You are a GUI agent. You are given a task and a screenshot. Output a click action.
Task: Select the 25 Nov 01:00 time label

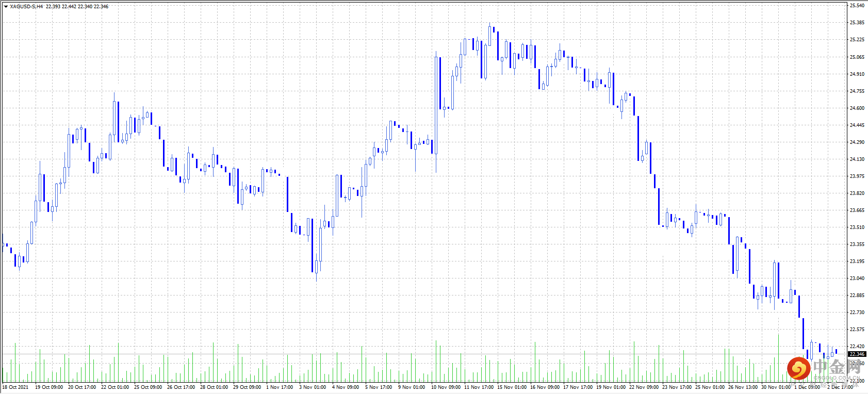click(x=710, y=387)
